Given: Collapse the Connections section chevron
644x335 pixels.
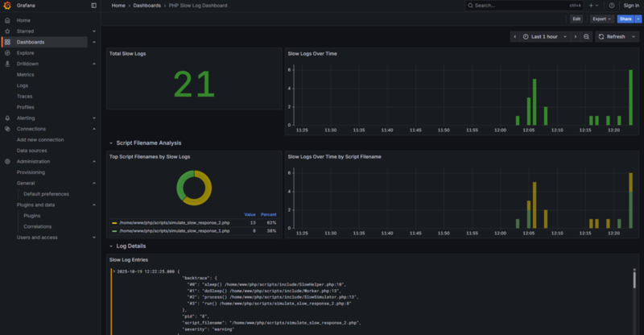Looking at the screenshot, I should tap(94, 129).
